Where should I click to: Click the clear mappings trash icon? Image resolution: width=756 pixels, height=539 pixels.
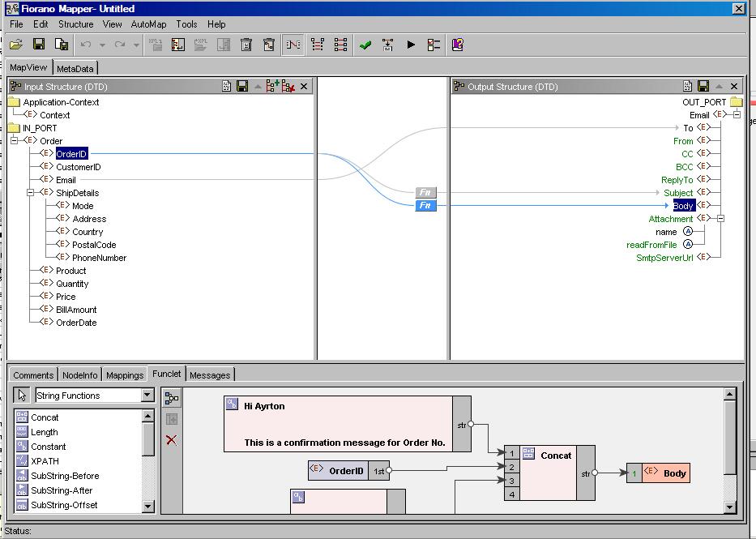(x=246, y=45)
